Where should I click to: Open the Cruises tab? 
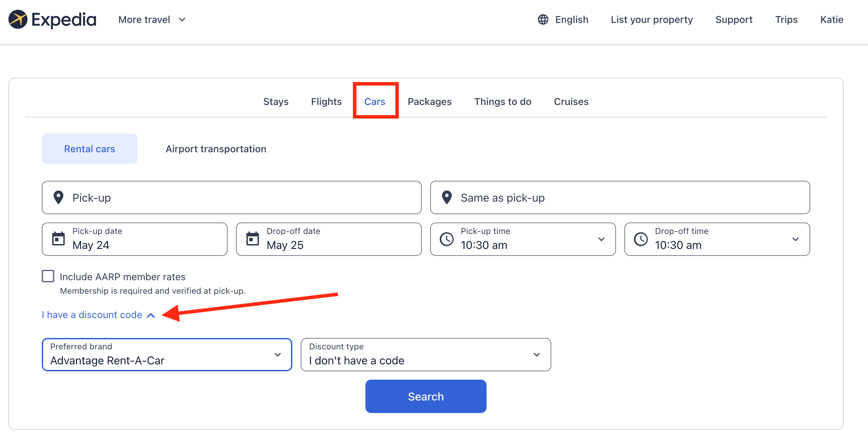(x=571, y=102)
